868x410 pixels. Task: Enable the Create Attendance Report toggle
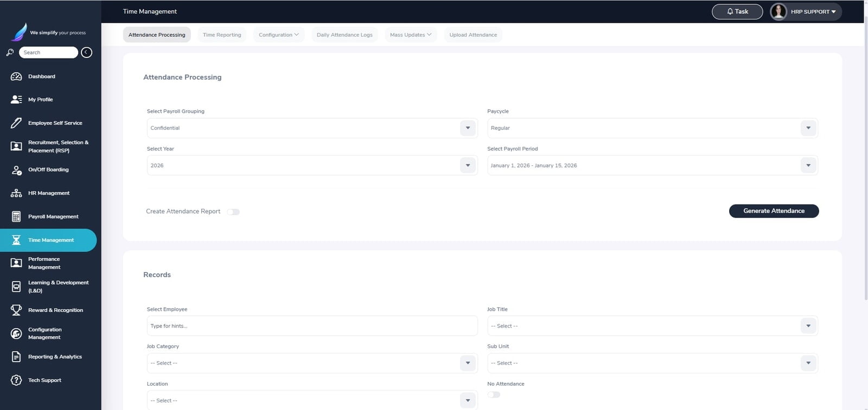click(233, 212)
